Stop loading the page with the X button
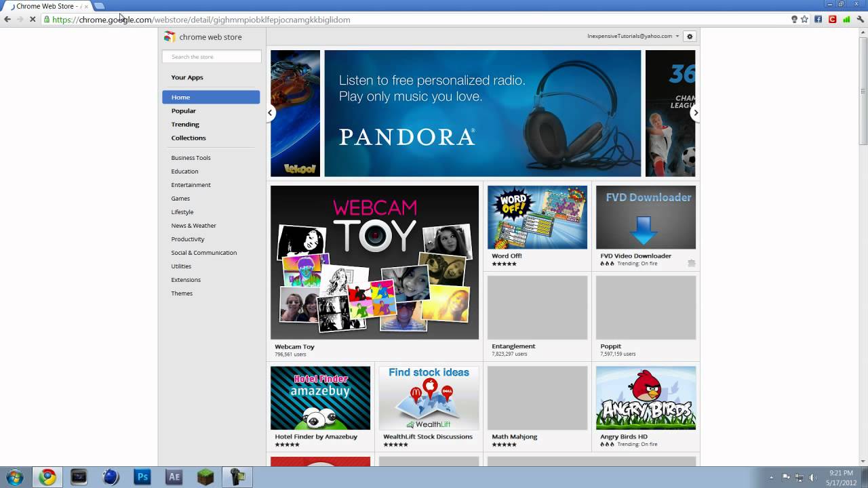Viewport: 868px width, 488px height. point(33,20)
